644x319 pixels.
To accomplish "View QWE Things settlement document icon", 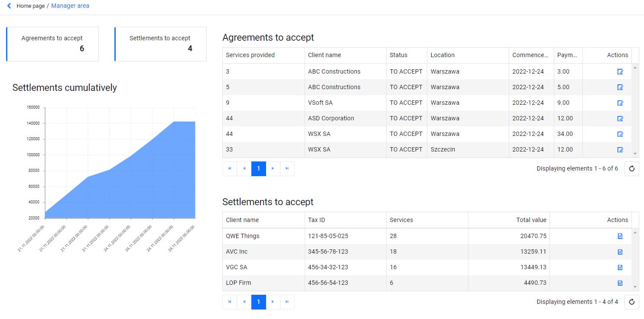I will (x=620, y=236).
